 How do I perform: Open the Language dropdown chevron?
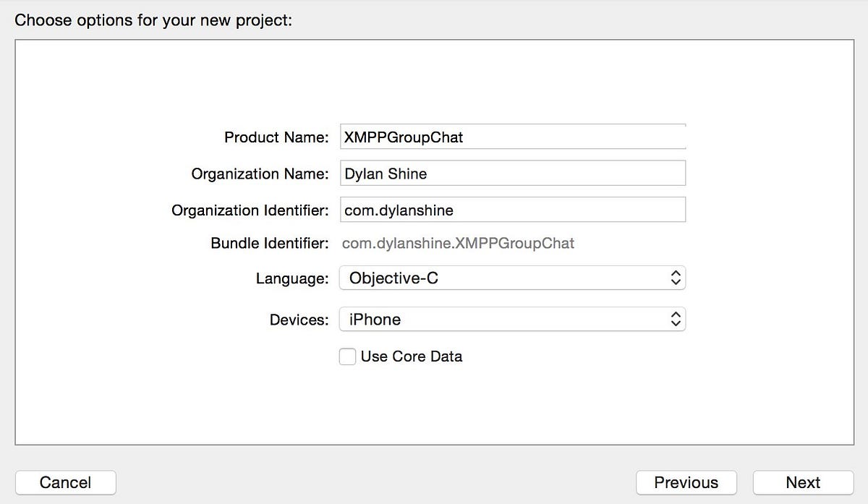pyautogui.click(x=675, y=278)
